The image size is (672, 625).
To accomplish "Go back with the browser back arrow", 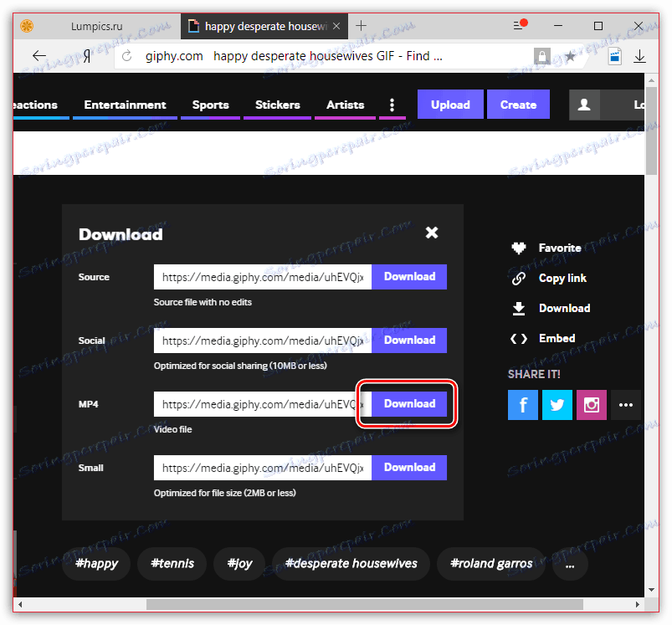I will pos(39,56).
